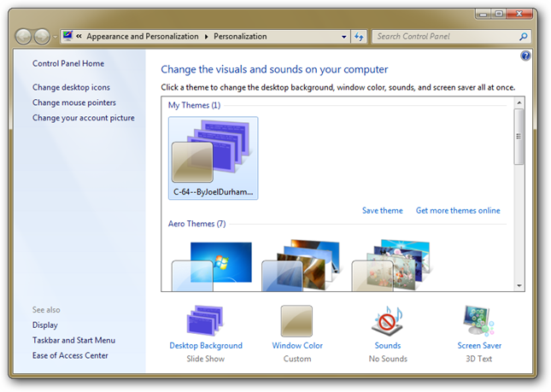This screenshot has height=392, width=551.
Task: Click the Window Color swatch icon
Action: (296, 321)
